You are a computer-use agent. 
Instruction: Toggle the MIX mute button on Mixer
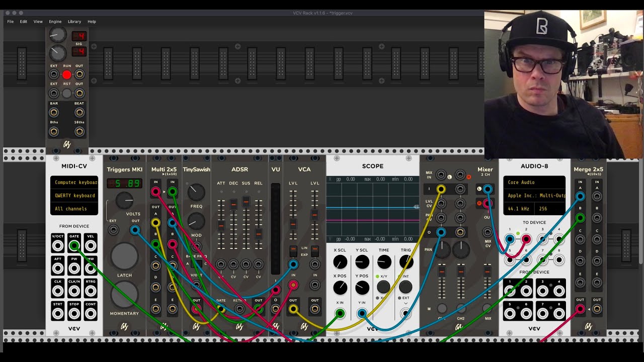pos(487,309)
